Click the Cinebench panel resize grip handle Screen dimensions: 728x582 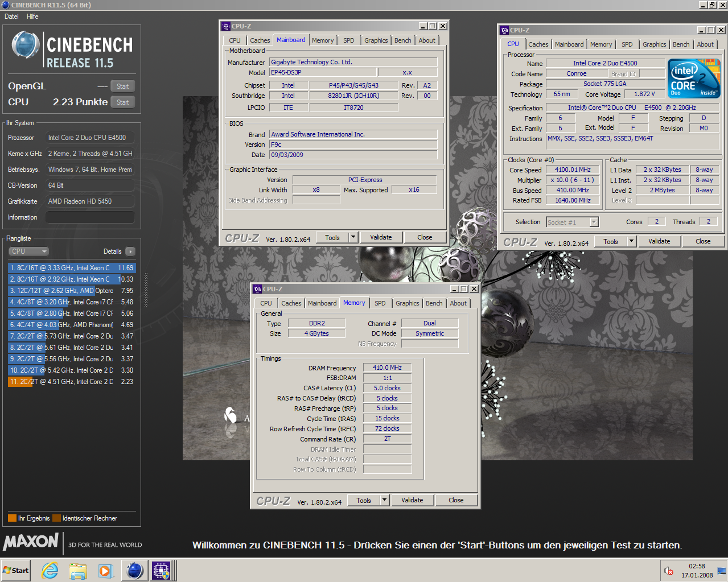coord(146,290)
